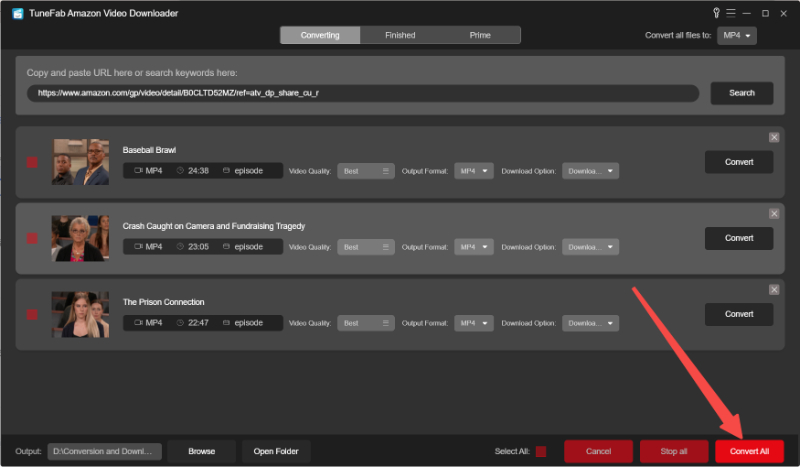Open the key registration icon
Image resolution: width=800 pixels, height=467 pixels.
[716, 13]
